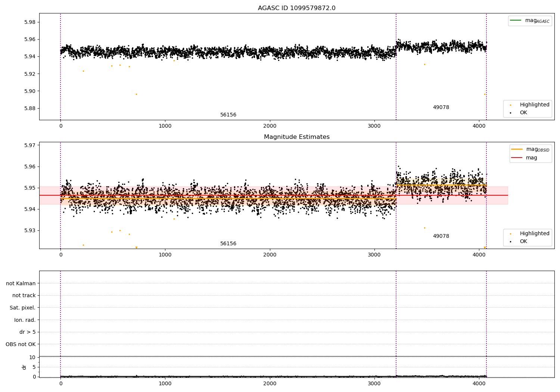Click the '56156' label in the top plot
This screenshot has width=560, height=392.
click(x=228, y=115)
